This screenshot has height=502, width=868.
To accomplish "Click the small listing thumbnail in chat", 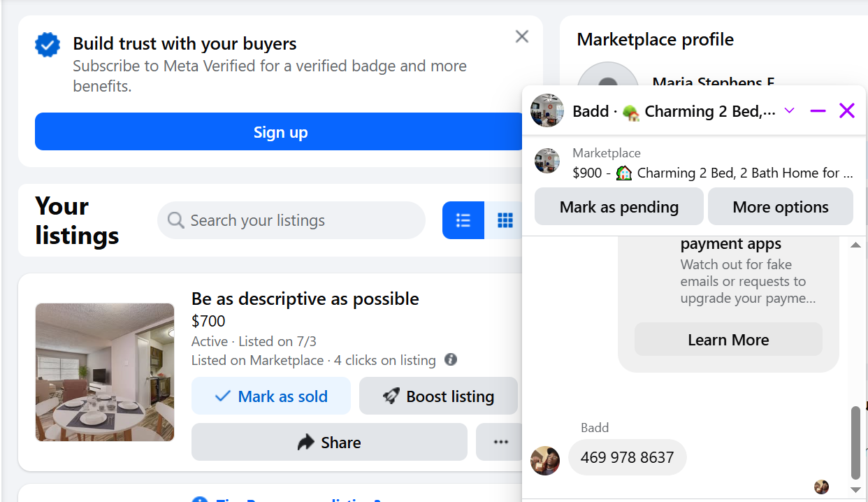I will pyautogui.click(x=547, y=161).
